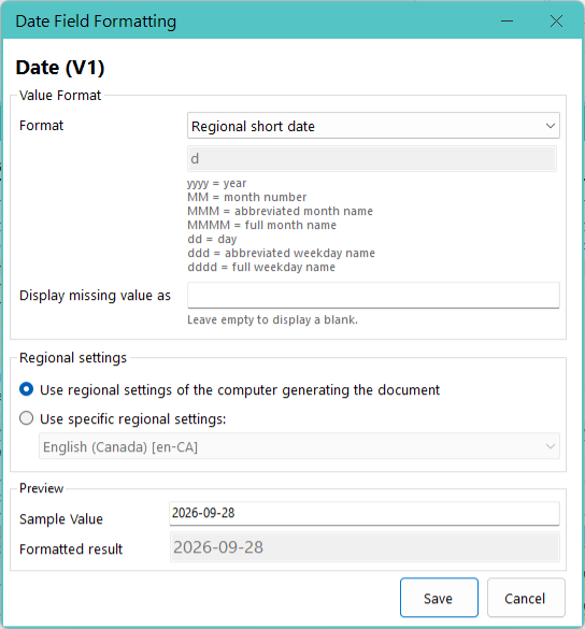
Task: Click the 'dddd = full weekday name' hint
Action: point(261,267)
